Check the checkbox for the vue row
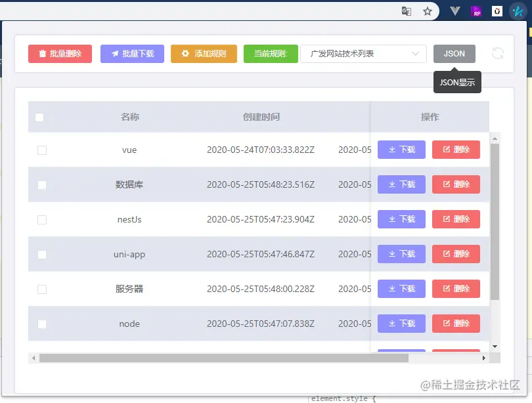This screenshot has width=532, height=403. (x=42, y=150)
